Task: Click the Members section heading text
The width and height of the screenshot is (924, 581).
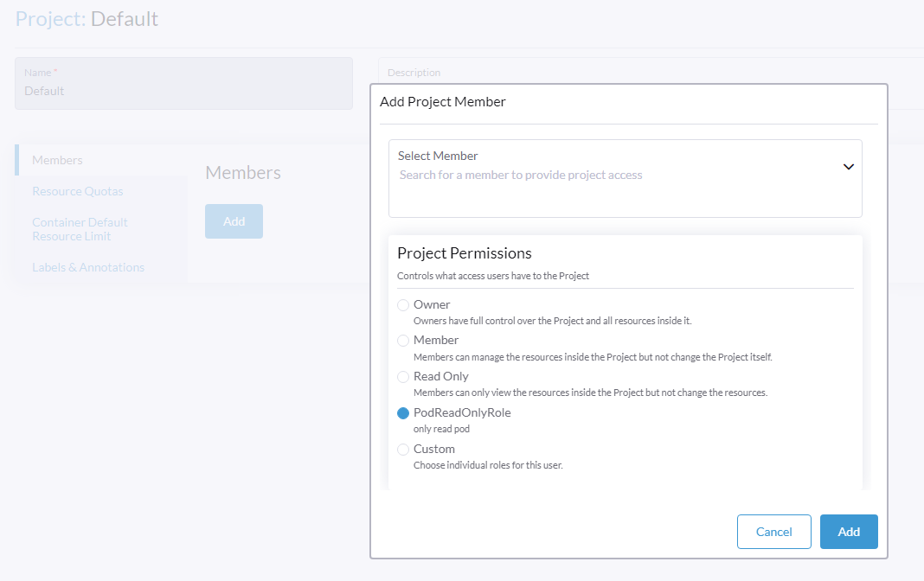Action: (x=243, y=173)
